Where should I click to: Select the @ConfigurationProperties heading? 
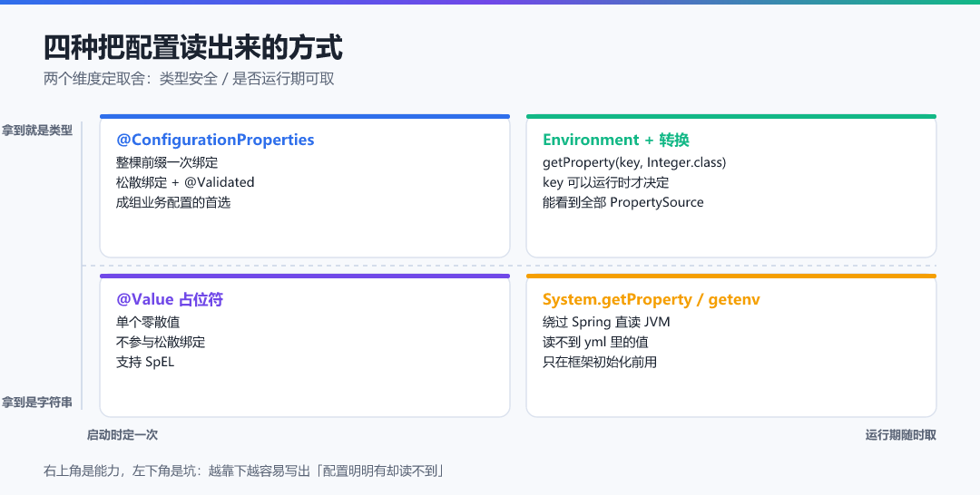coord(215,140)
